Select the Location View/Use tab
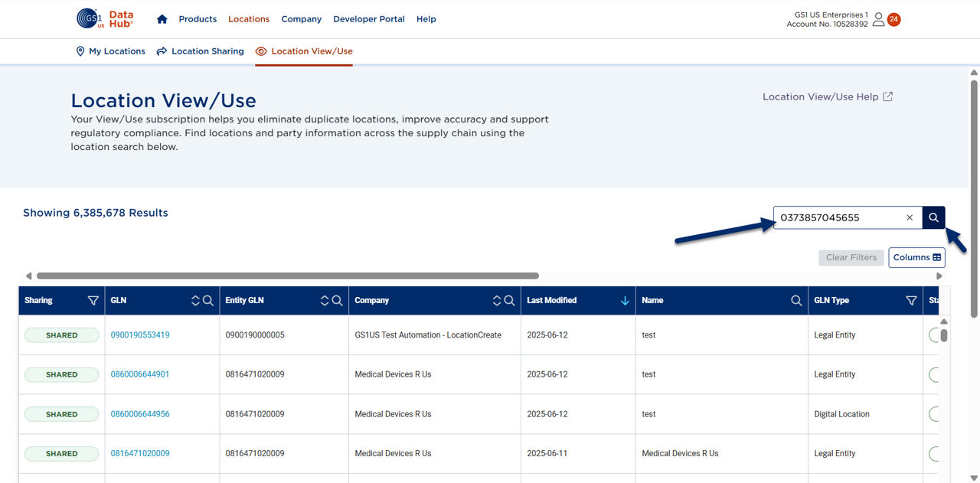 point(304,51)
